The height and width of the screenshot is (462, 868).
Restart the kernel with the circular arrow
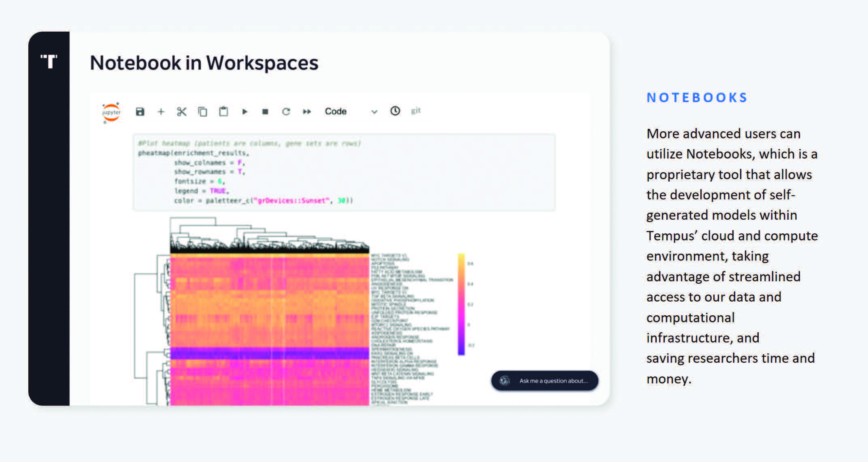pyautogui.click(x=286, y=112)
